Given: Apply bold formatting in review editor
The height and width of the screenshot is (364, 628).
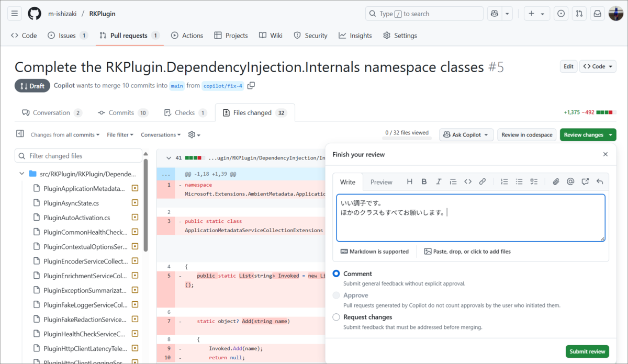Looking at the screenshot, I should 424,181.
